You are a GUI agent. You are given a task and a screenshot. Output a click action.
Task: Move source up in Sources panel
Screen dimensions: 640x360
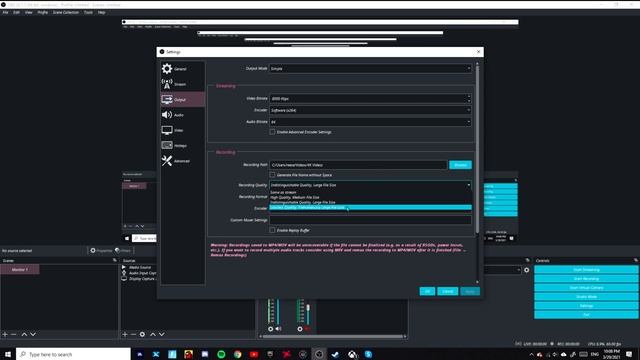(153, 334)
